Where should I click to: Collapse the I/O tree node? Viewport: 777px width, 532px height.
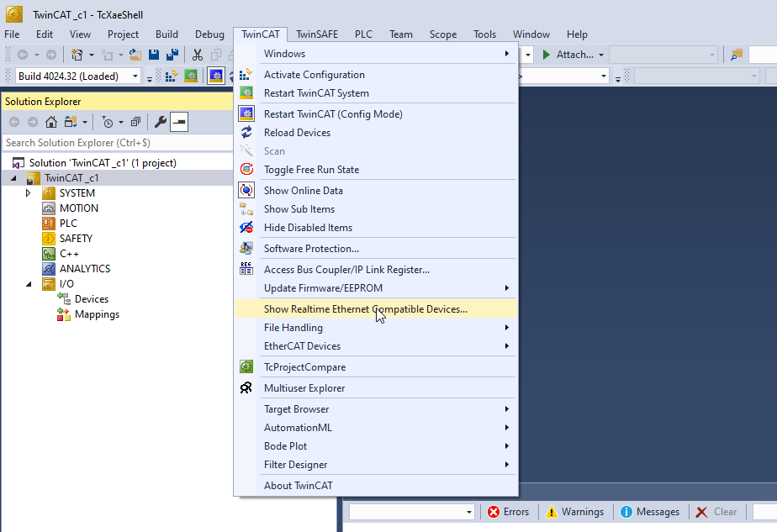(28, 284)
